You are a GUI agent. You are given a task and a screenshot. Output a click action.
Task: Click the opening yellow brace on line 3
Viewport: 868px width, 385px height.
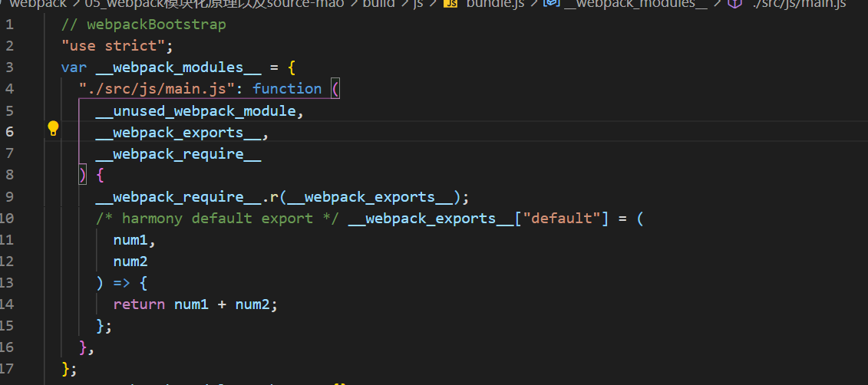(292, 67)
